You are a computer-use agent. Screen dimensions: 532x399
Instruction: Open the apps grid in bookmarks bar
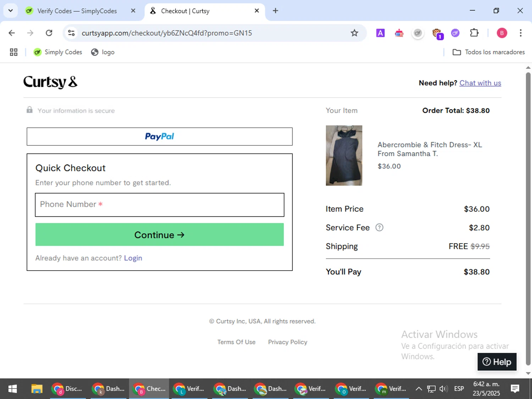(14, 52)
